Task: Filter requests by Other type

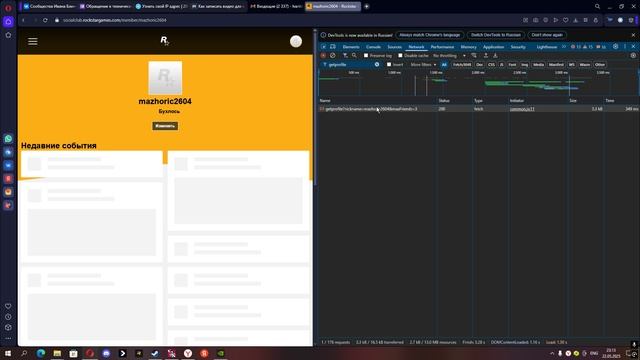Action: 600,64
